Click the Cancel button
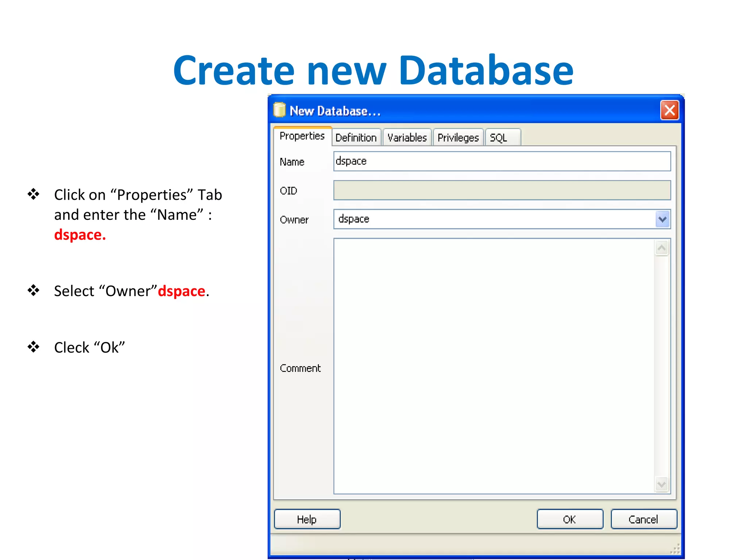 644,519
